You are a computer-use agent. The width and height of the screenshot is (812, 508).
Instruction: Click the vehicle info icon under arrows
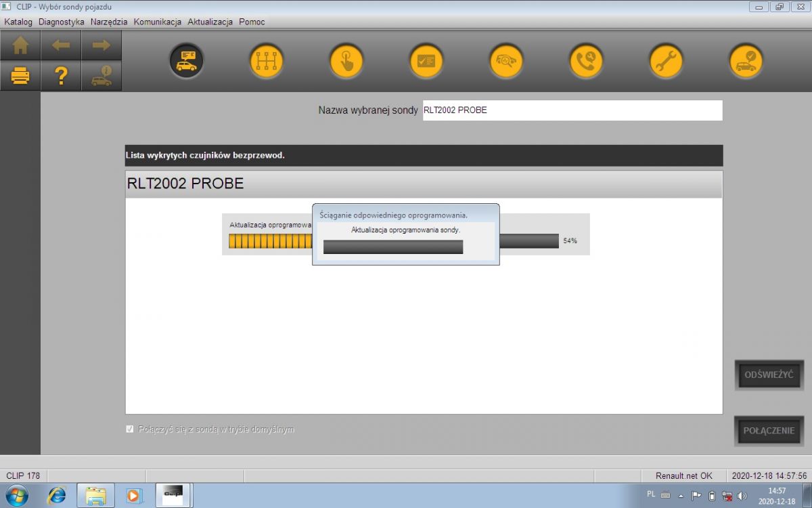(101, 76)
